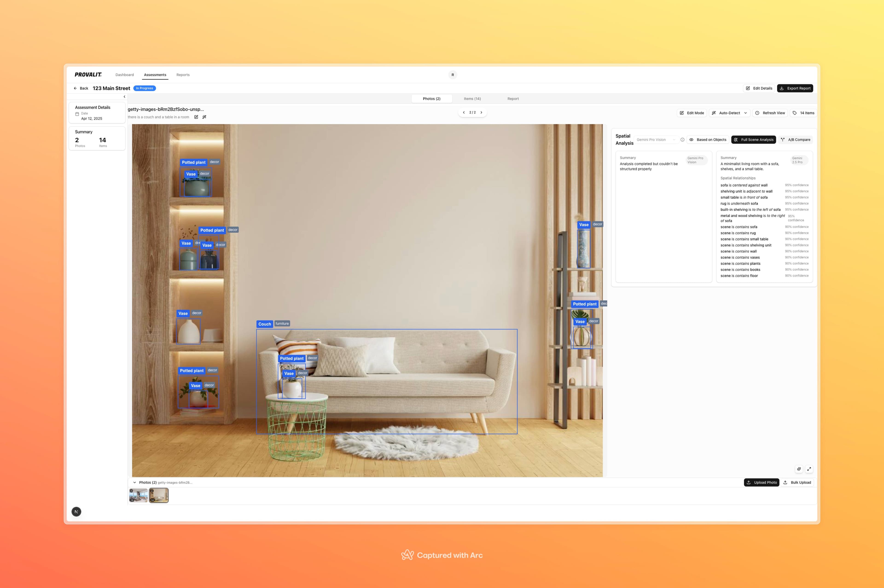Open the AI sparkle tool in bottom right
The image size is (884, 588).
(x=799, y=469)
